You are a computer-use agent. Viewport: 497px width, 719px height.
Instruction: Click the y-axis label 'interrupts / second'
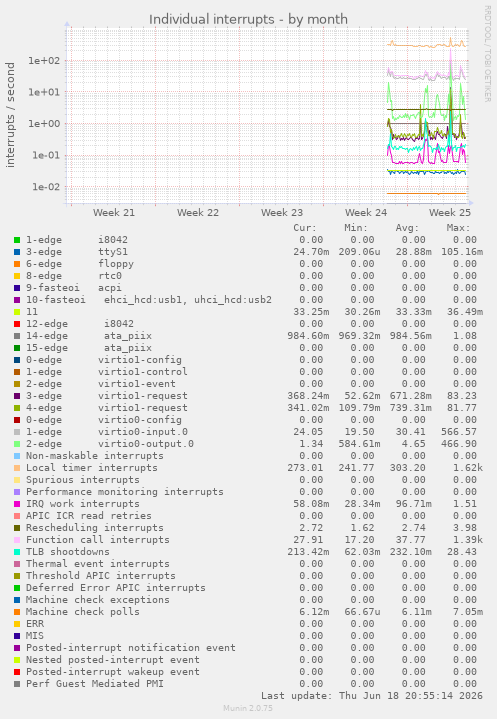pos(10,115)
